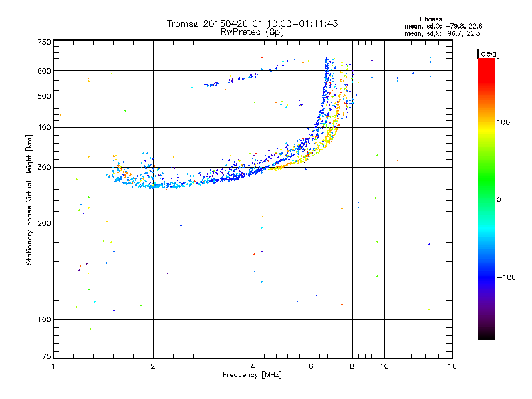Click the x-axis '16' tick label
Image resolution: width=532 pixels, height=399 pixels.
[x=452, y=366]
